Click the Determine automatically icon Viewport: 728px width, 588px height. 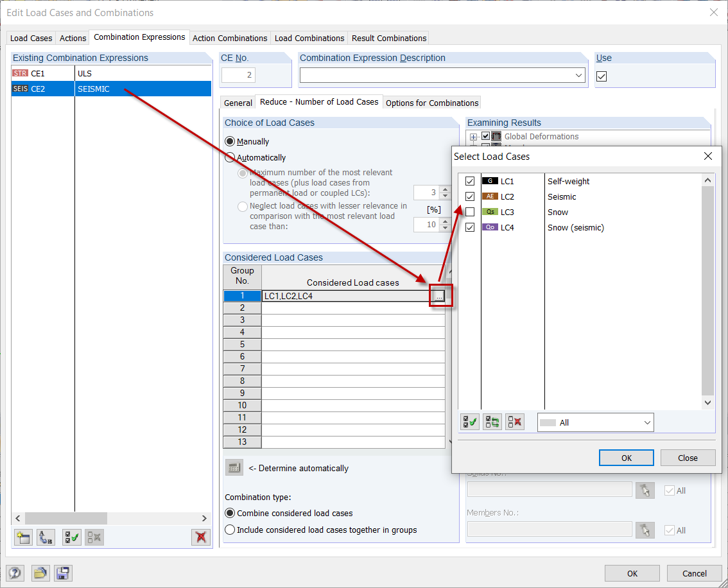point(232,467)
